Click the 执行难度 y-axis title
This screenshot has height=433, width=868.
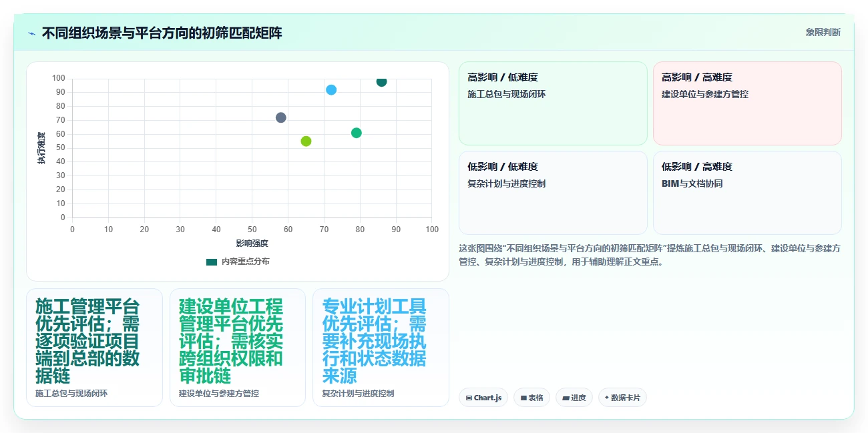point(41,148)
